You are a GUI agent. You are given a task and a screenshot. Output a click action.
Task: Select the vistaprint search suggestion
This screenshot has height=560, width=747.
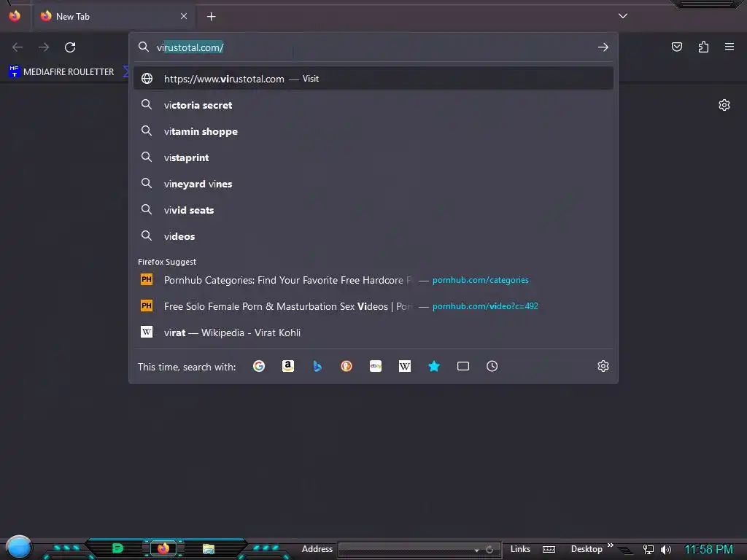373,157
